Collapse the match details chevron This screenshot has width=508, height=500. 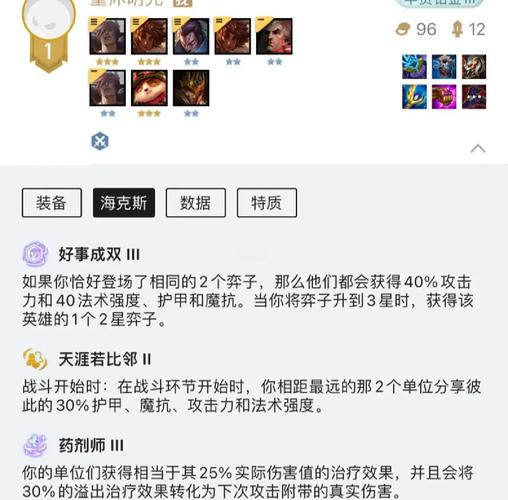tap(478, 149)
